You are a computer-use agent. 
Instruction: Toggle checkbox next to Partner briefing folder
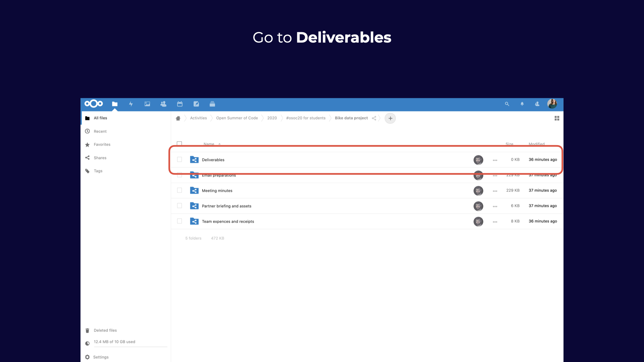pos(179,205)
